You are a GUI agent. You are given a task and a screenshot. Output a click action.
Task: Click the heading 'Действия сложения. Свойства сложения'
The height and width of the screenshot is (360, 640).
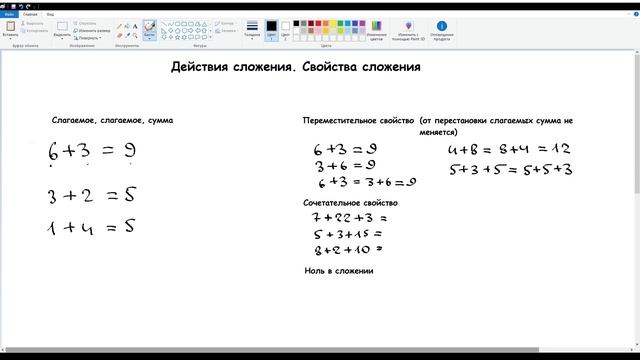[296, 67]
